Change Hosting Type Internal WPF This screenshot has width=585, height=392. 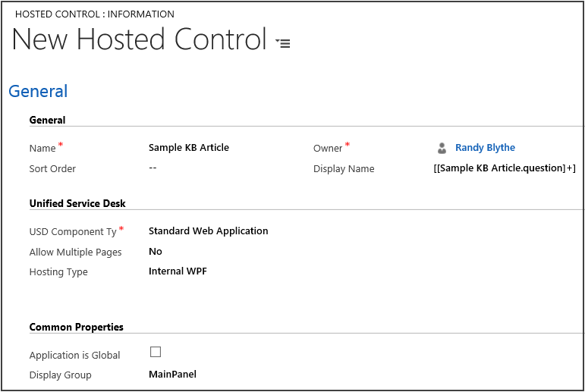click(178, 271)
